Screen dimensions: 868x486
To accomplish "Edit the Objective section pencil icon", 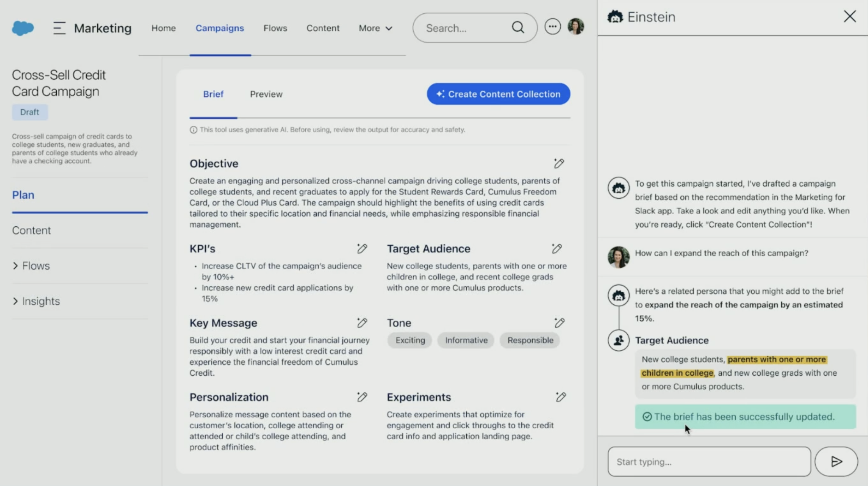I will tap(559, 163).
